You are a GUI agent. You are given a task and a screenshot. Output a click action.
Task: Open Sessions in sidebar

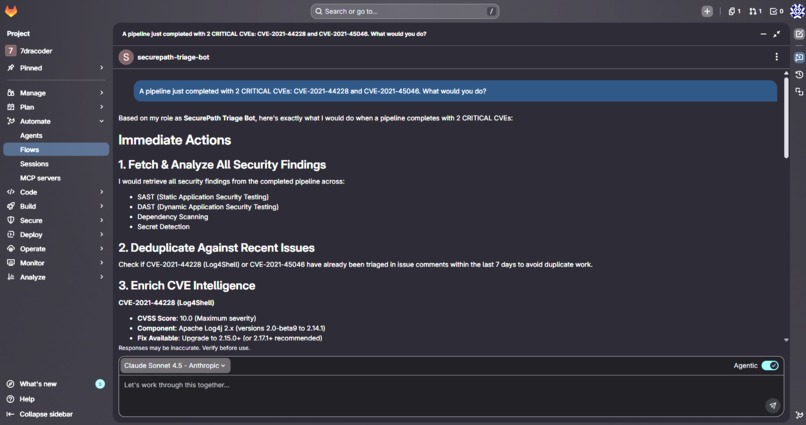coord(56,163)
